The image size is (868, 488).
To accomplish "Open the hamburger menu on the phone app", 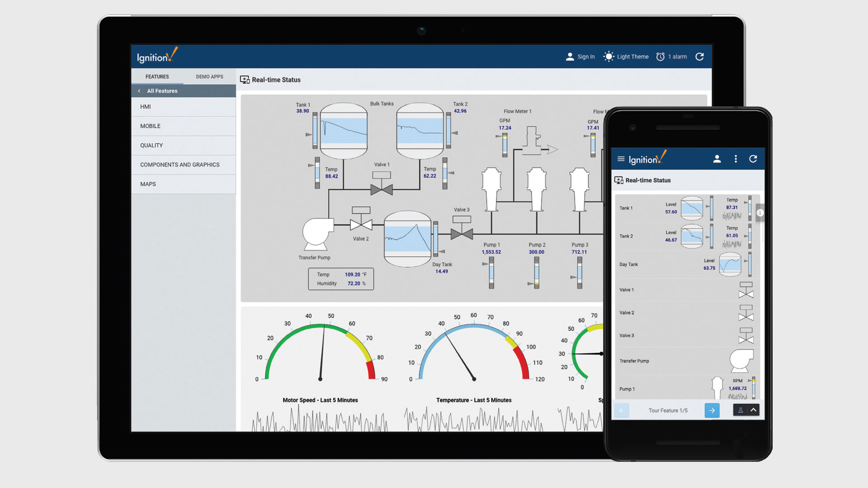I will pyautogui.click(x=620, y=159).
